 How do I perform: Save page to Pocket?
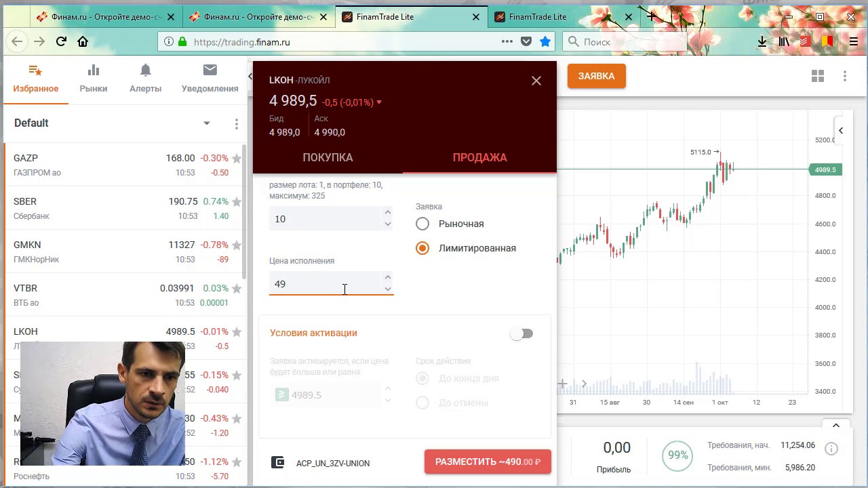(x=526, y=41)
